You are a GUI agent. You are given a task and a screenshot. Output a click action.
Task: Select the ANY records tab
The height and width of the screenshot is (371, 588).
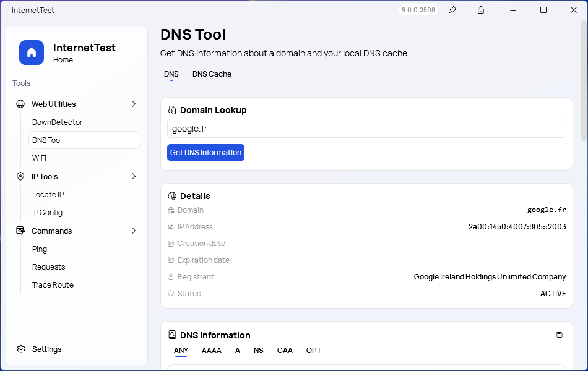(x=181, y=351)
